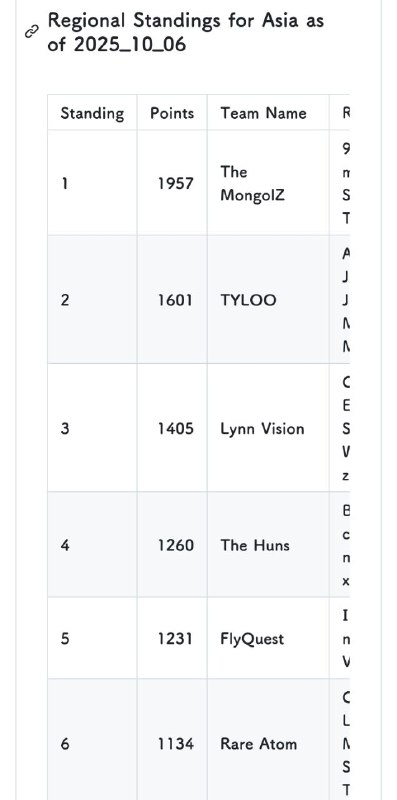Select the 1601 points cell
This screenshot has width=397, height=800.
click(x=172, y=299)
